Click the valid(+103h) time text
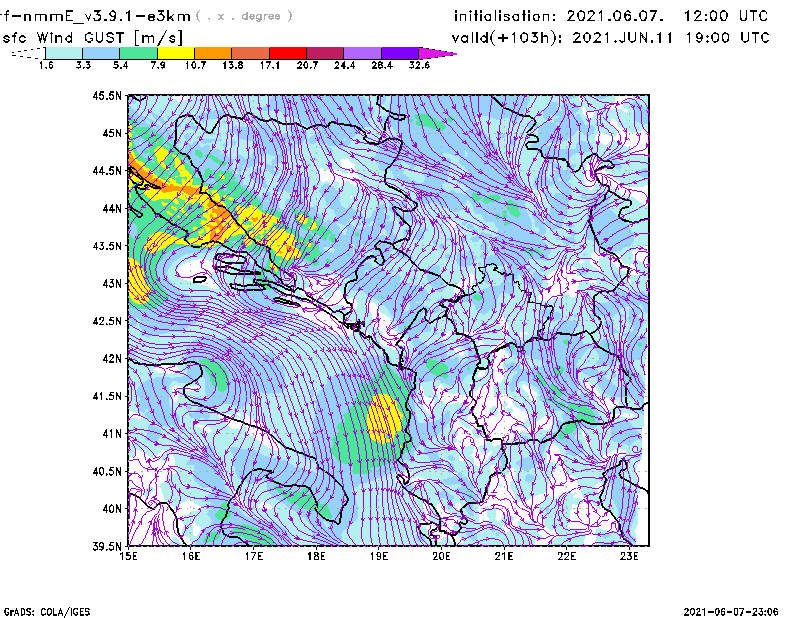The width and height of the screenshot is (800, 618). click(611, 37)
